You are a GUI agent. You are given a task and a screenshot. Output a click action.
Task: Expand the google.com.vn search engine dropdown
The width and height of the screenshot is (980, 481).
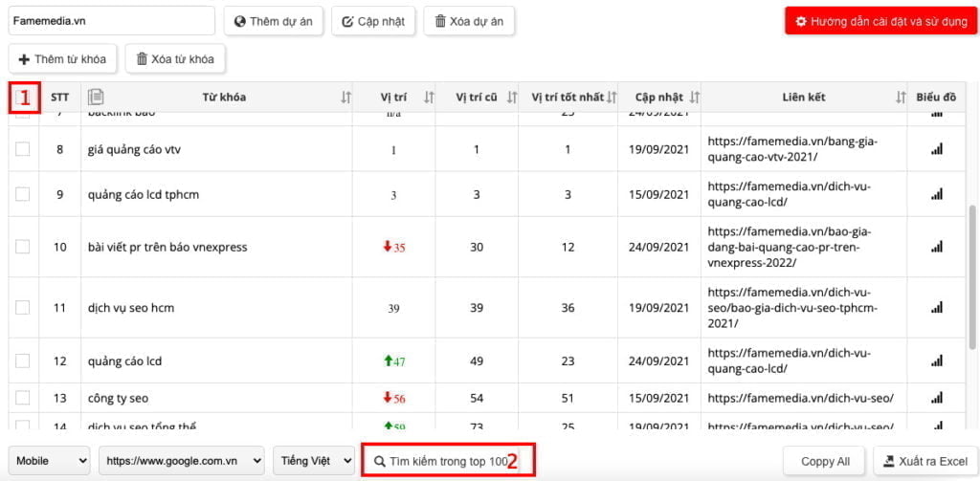tap(181, 461)
